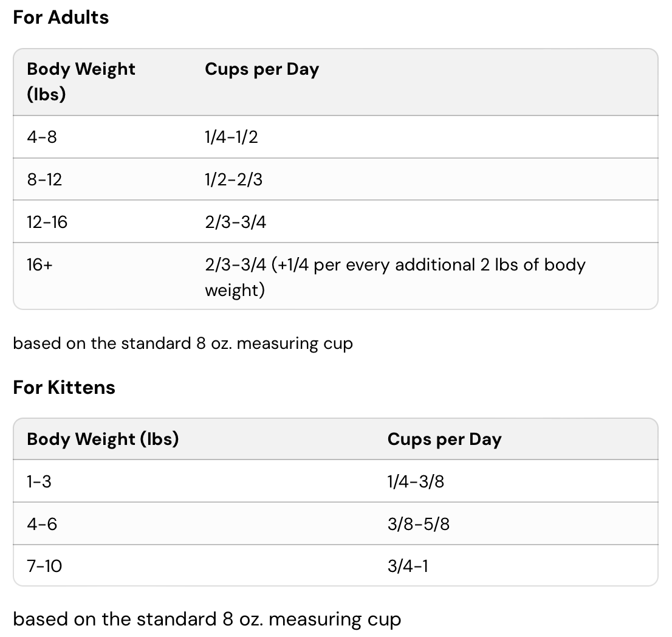
Task: Click the "For Adults" heading
Action: (61, 17)
